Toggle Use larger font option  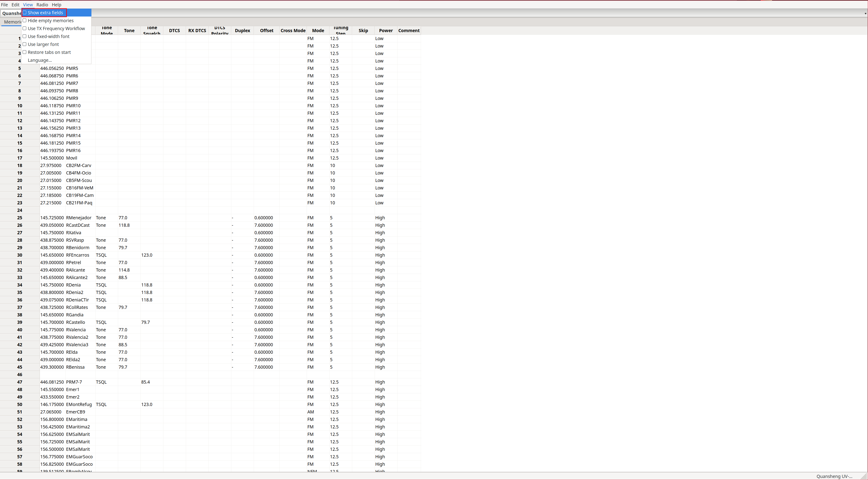point(43,44)
